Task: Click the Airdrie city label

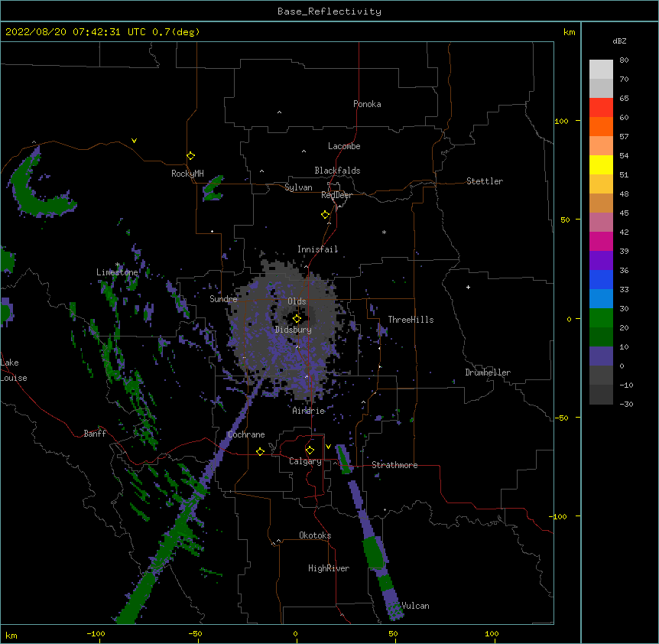Action: (309, 411)
